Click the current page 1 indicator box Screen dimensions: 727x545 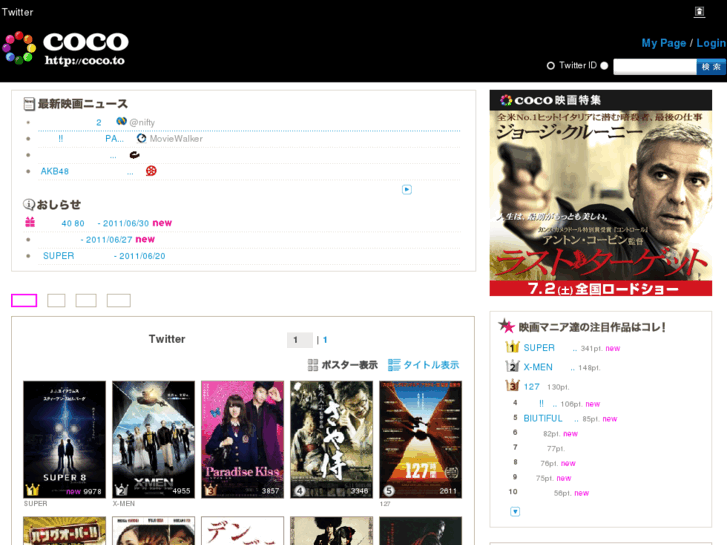coord(300,340)
